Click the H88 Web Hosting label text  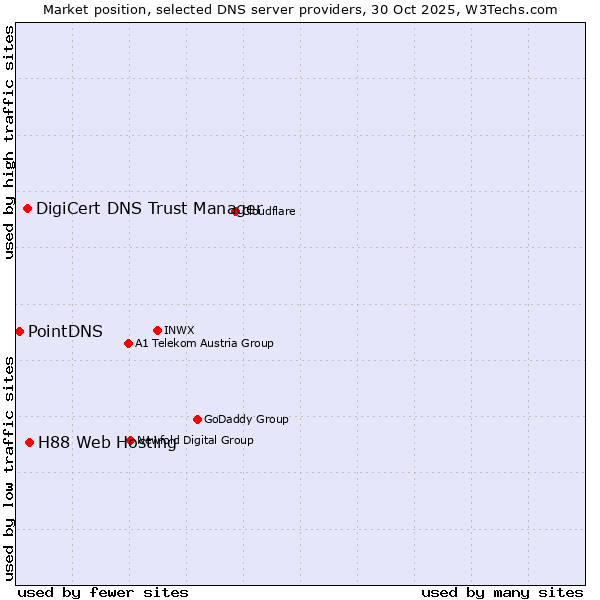(x=107, y=443)
